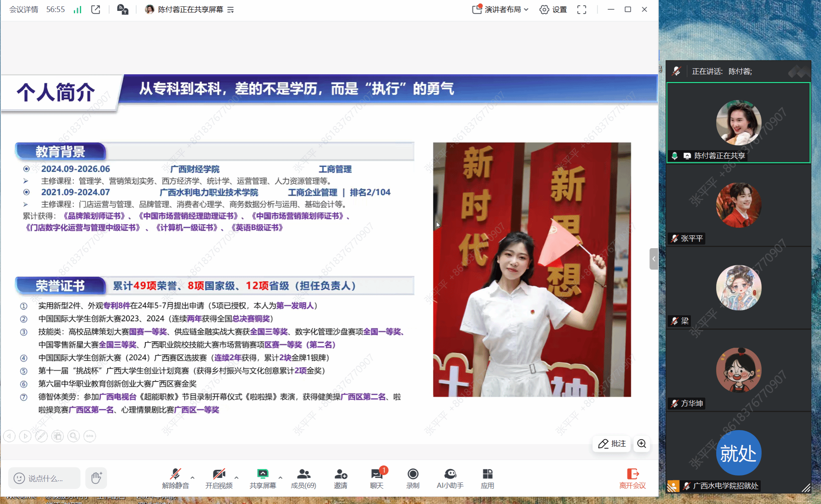Click 离开会议 leave meeting button
Screen dimensions: 821x504
pyautogui.click(x=632, y=478)
